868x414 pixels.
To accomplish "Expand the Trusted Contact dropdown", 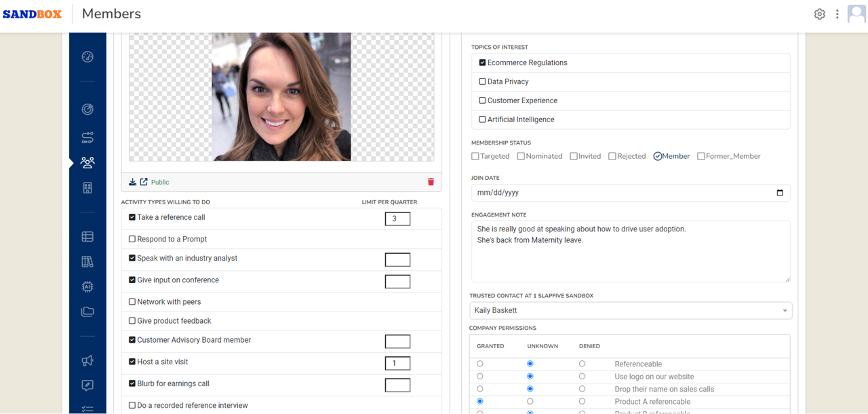I will pyautogui.click(x=785, y=311).
